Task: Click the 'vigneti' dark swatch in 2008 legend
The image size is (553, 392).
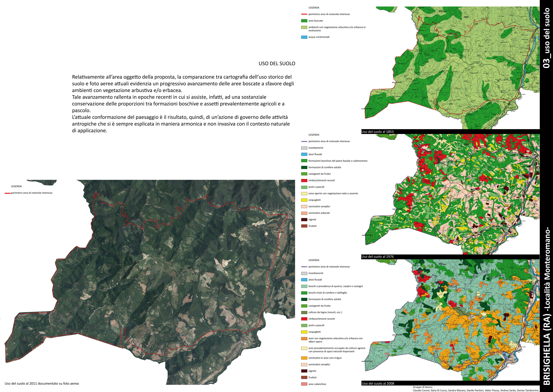Action: [x=304, y=371]
